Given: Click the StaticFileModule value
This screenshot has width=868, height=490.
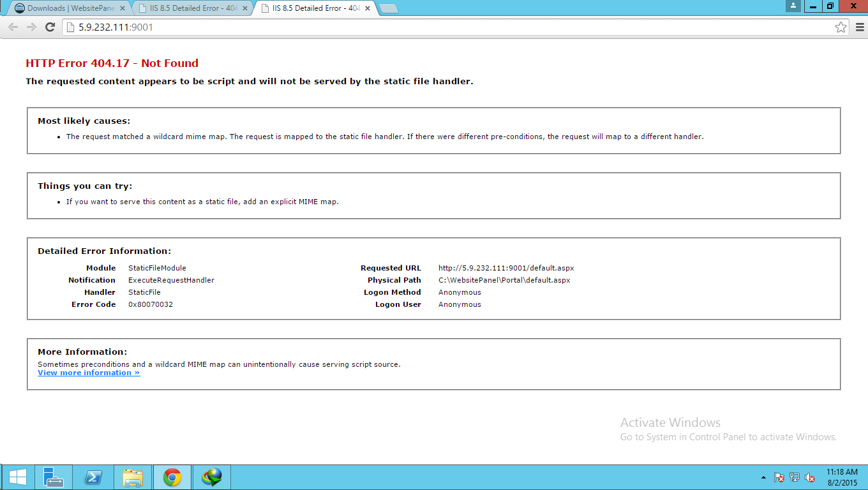Looking at the screenshot, I should 157,268.
